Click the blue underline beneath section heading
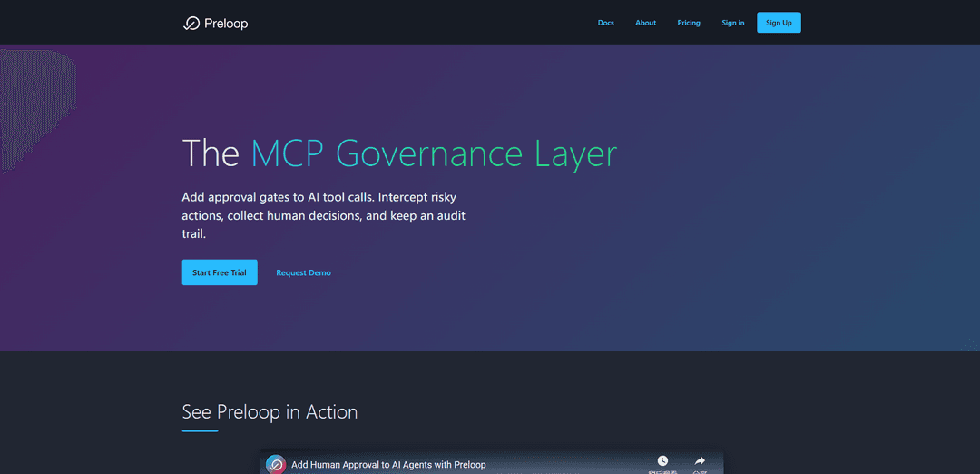Viewport: 980px width, 474px height. pyautogui.click(x=200, y=430)
